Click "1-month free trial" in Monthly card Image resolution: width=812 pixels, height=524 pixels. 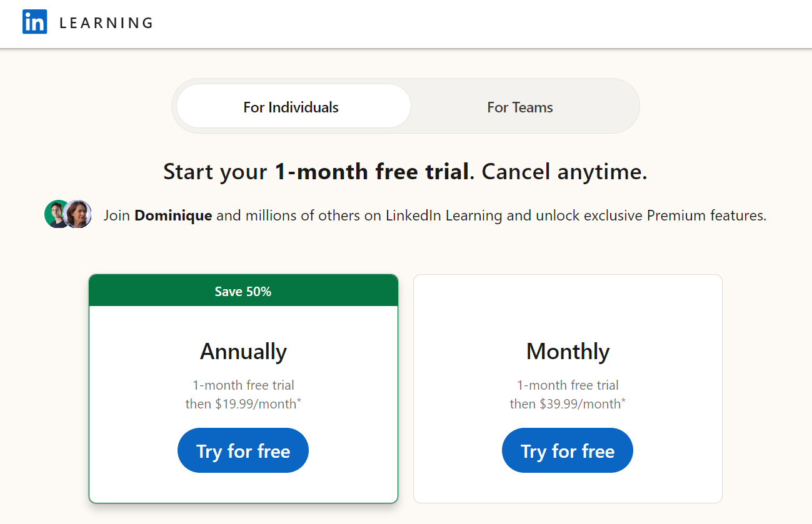[x=568, y=385]
